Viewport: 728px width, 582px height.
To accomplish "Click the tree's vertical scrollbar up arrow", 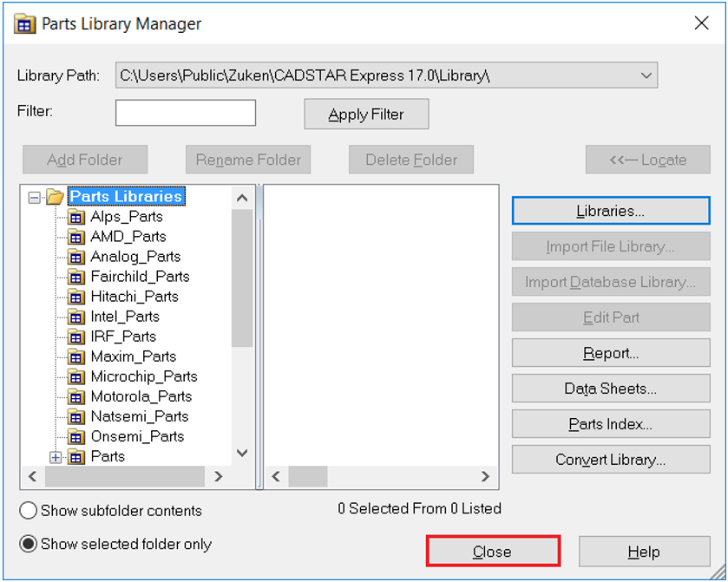I will point(242,198).
